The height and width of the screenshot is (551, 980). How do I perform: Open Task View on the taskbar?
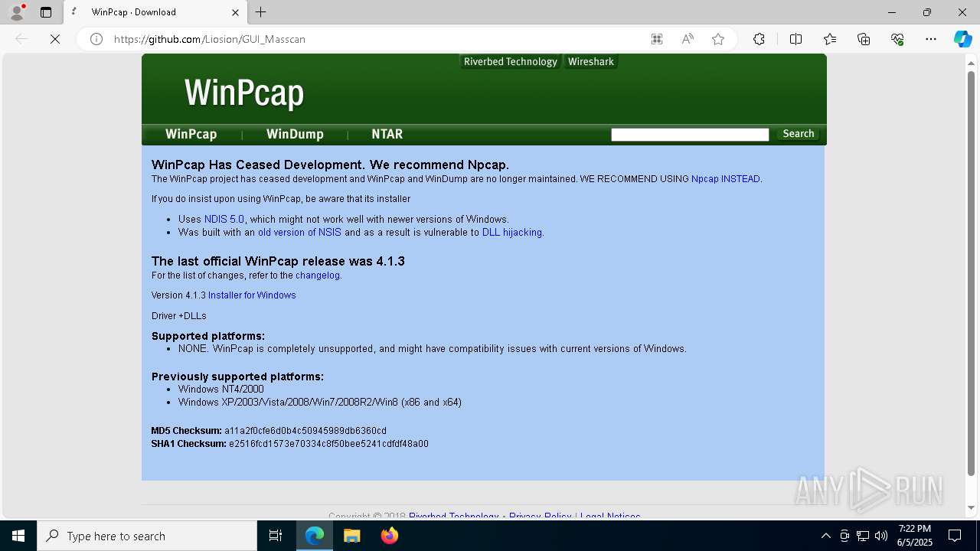[276, 536]
